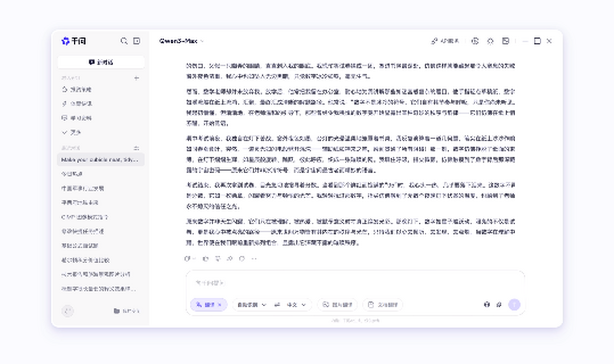
Task: Click the manage icon beside the history section header
Action: pos(136,148)
